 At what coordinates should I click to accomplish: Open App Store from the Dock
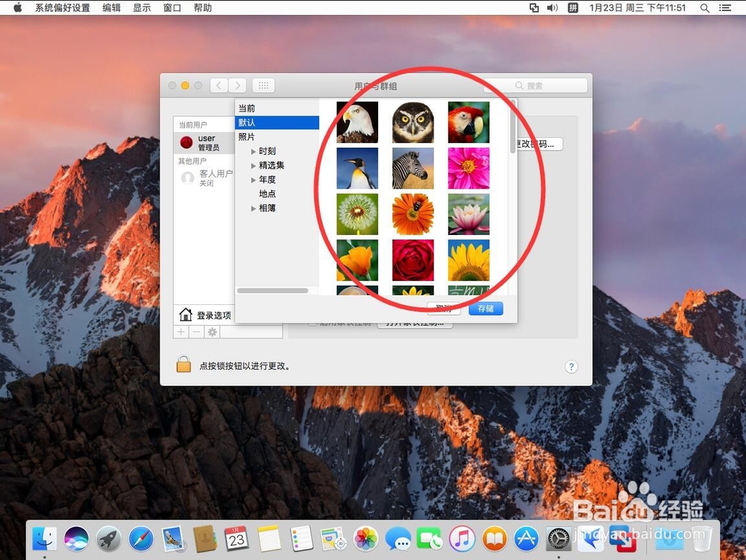(x=526, y=538)
